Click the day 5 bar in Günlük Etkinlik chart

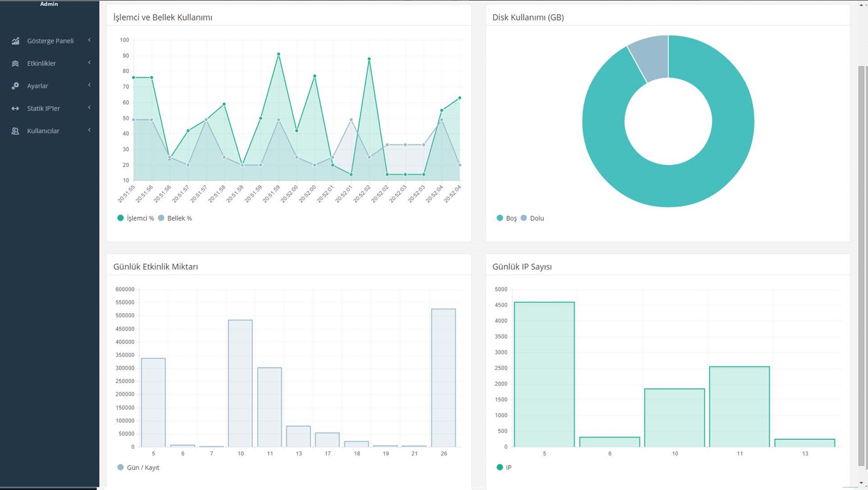point(154,403)
